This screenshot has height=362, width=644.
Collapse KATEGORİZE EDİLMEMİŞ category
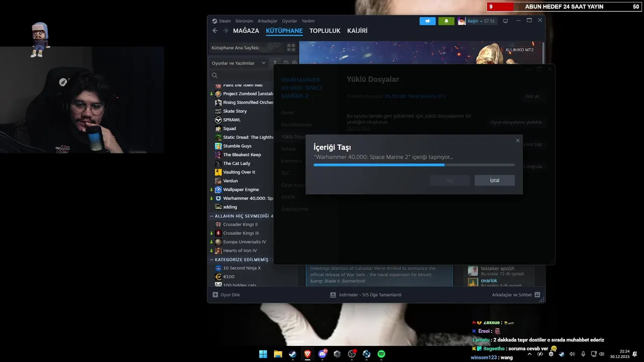[212, 259]
